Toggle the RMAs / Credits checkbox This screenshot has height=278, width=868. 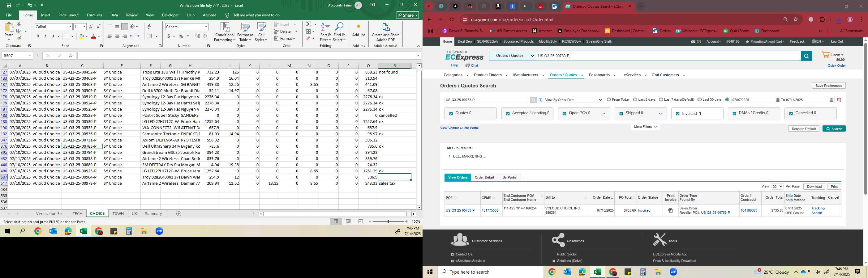(x=734, y=114)
